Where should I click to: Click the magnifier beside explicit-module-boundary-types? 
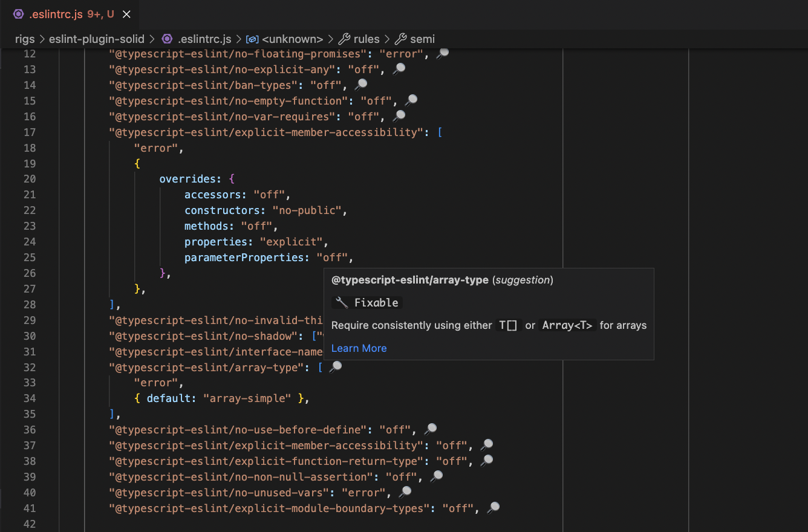493,507
